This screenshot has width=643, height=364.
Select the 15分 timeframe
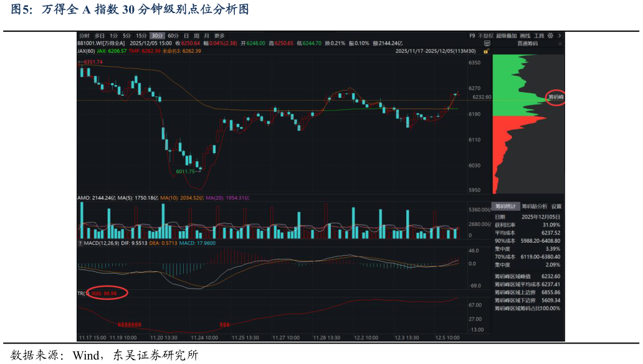[141, 35]
